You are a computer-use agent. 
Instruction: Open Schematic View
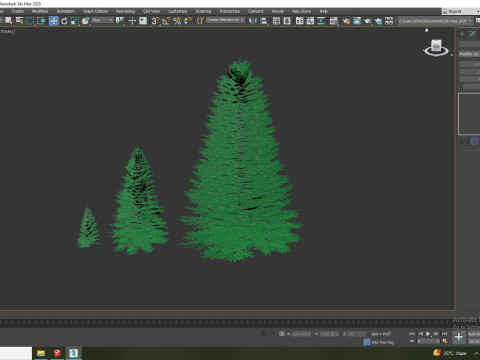point(321,21)
